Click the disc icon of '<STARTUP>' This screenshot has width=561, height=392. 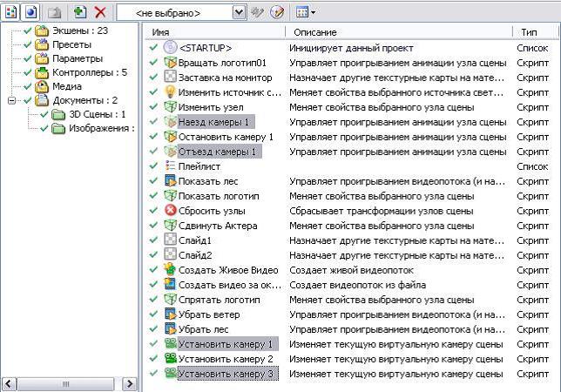point(171,47)
